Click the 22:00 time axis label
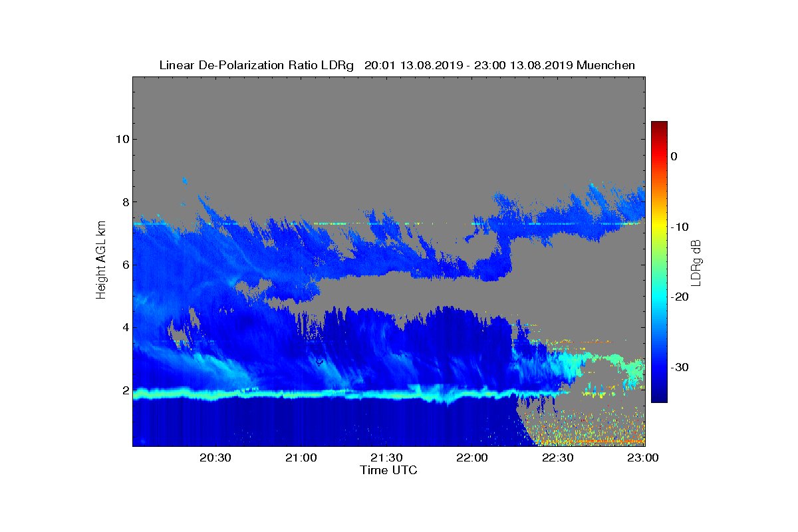Screen dimensions: 798x532 [473, 458]
